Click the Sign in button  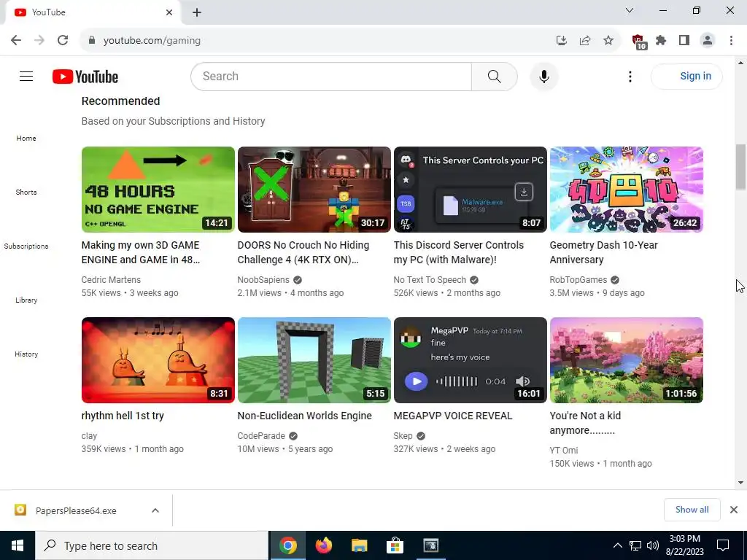coord(687,76)
